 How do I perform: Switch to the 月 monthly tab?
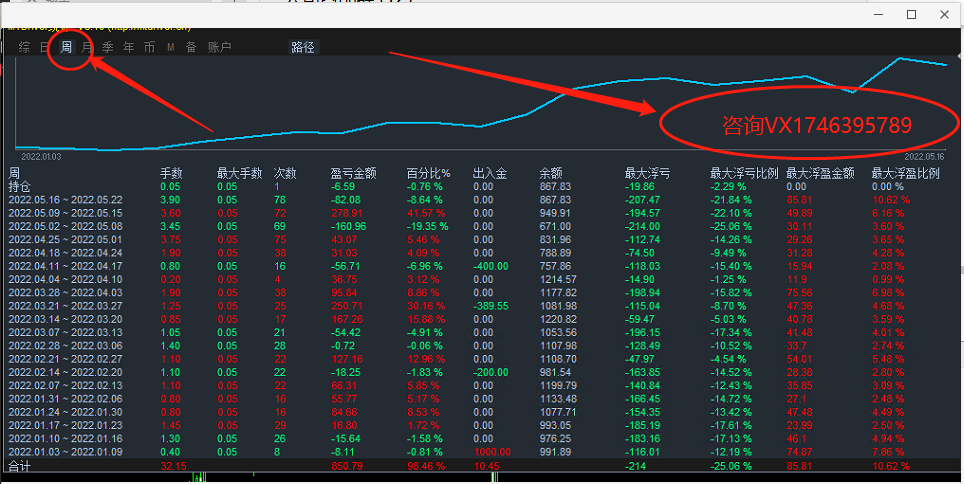pyautogui.click(x=87, y=47)
